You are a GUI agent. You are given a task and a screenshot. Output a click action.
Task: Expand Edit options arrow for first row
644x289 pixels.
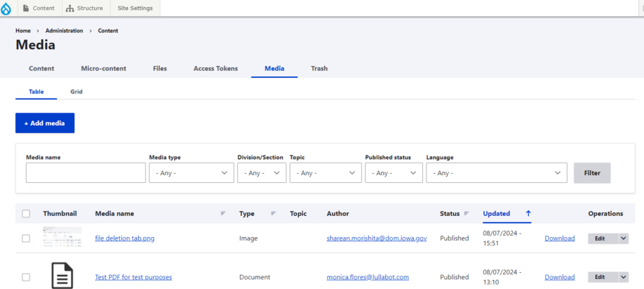[x=623, y=238]
